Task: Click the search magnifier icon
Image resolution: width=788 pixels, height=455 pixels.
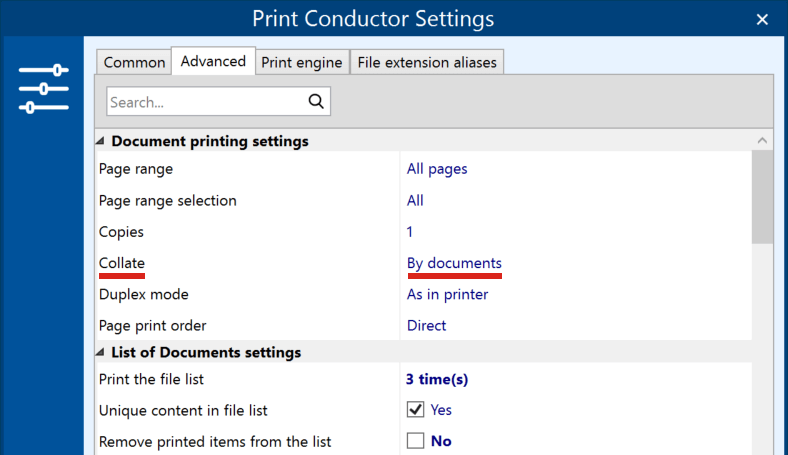Action: coord(316,102)
